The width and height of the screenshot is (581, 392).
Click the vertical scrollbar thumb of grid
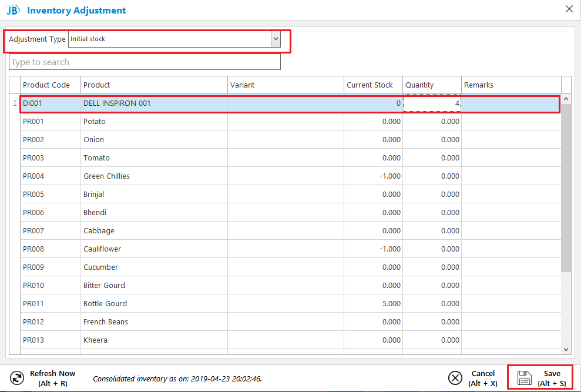click(x=566, y=187)
